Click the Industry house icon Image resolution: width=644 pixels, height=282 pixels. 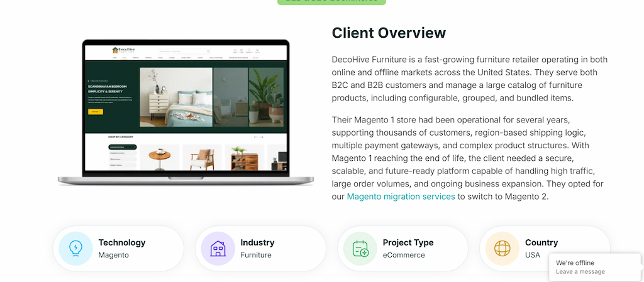[x=218, y=248]
